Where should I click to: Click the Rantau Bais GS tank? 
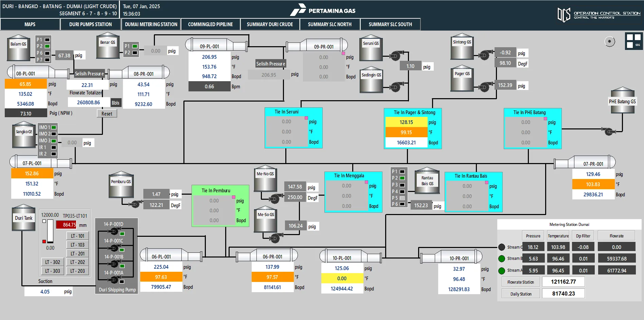coord(427,180)
